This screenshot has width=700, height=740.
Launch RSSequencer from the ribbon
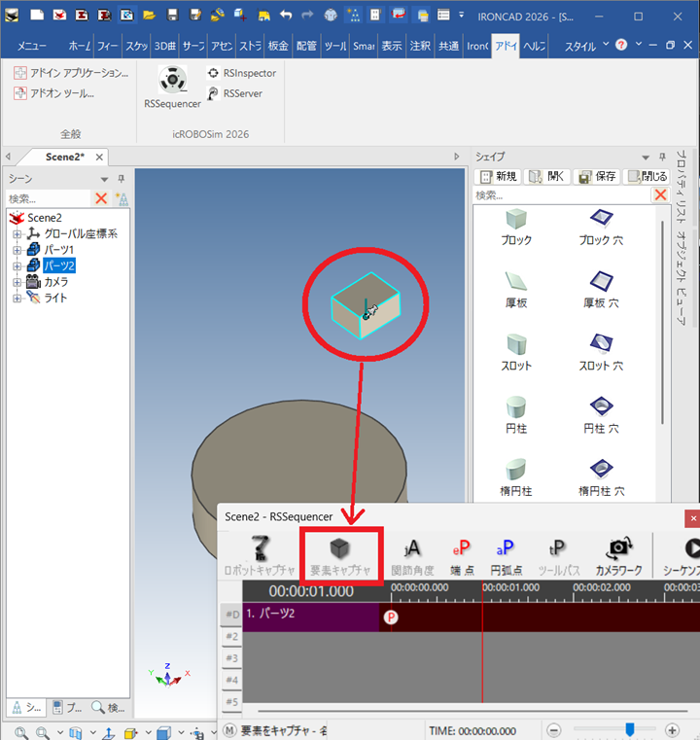coord(172,87)
